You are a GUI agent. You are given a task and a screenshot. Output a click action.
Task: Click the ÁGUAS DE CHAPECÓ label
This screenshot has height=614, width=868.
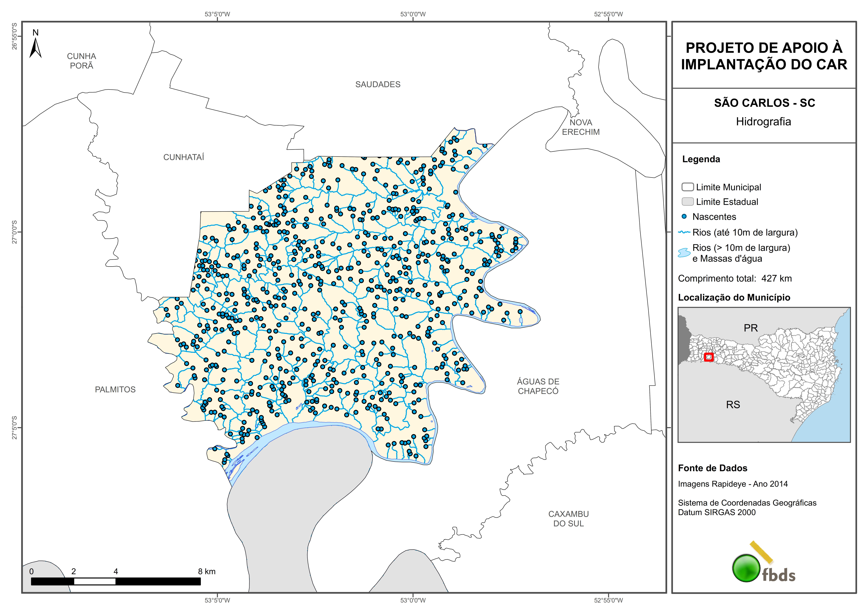538,386
